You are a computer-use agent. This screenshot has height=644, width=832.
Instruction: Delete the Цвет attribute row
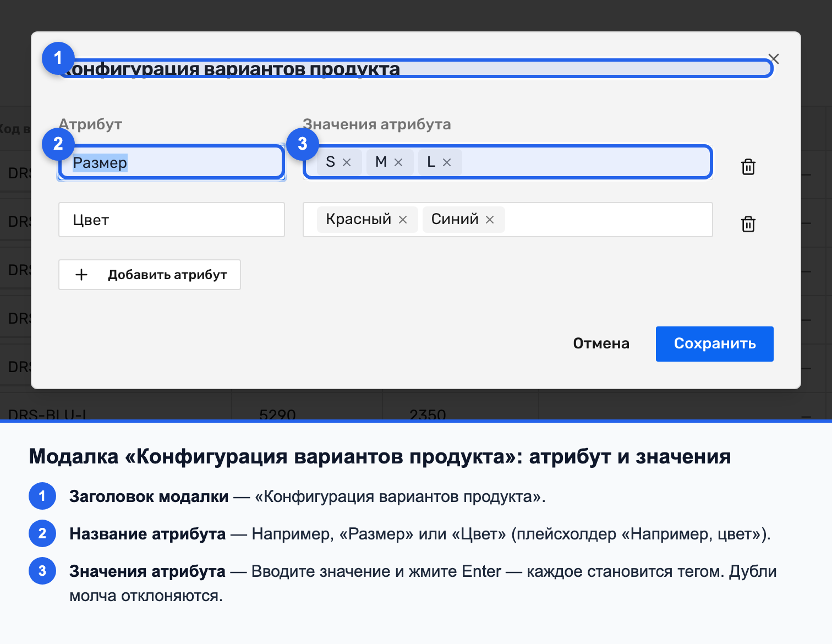pyautogui.click(x=748, y=224)
